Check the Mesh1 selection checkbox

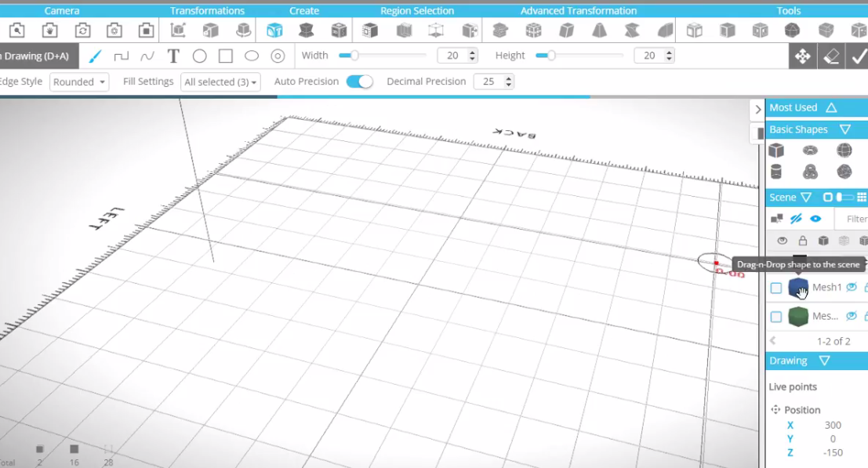click(x=776, y=288)
